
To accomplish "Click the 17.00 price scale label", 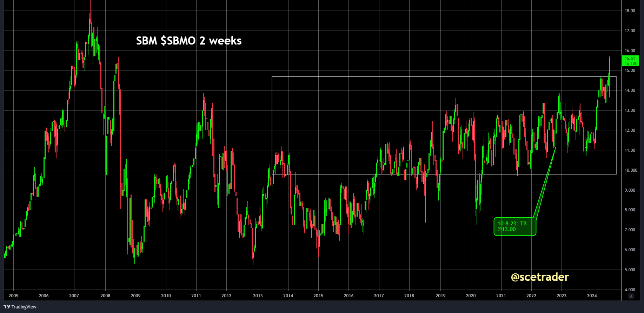I will 630,31.
